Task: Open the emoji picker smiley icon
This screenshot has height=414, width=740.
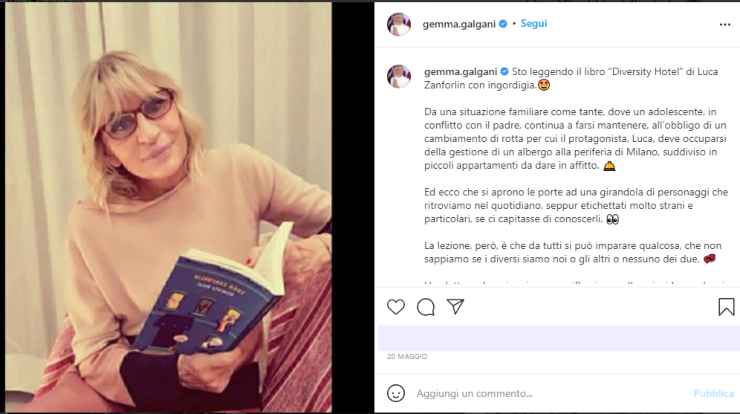Action: tap(395, 393)
